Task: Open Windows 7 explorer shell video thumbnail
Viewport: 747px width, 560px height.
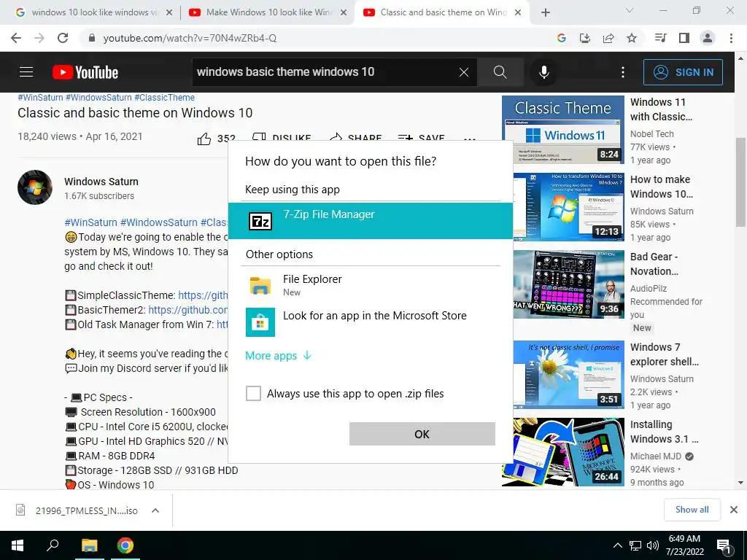Action: [x=569, y=375]
